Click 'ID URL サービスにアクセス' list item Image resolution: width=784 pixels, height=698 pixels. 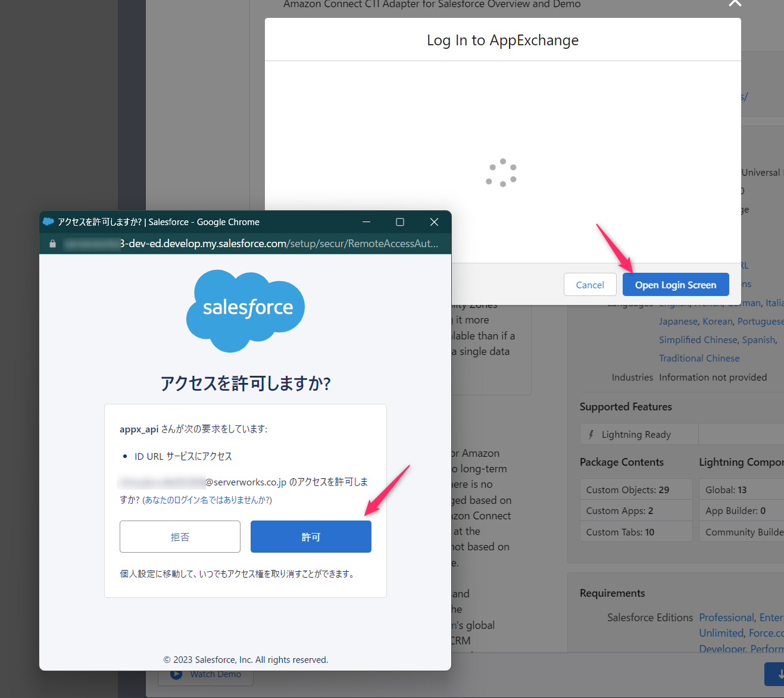coord(183,456)
